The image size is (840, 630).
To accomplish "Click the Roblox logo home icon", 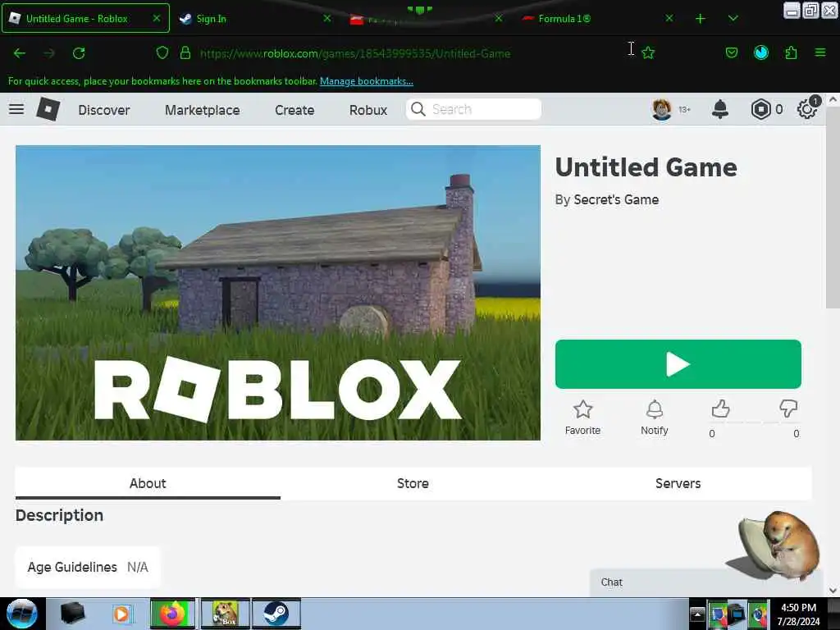I will [x=48, y=109].
